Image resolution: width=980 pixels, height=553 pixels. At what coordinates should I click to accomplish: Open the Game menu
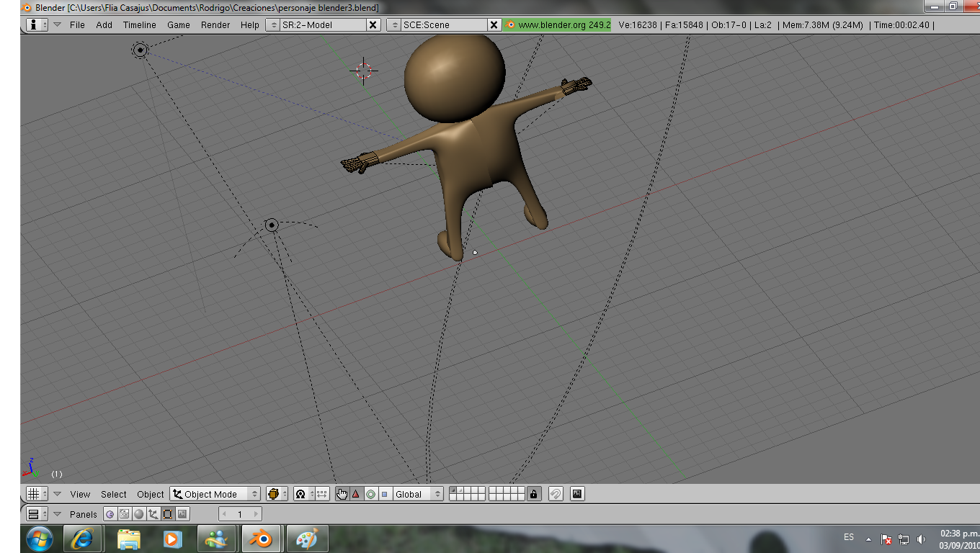tap(179, 24)
